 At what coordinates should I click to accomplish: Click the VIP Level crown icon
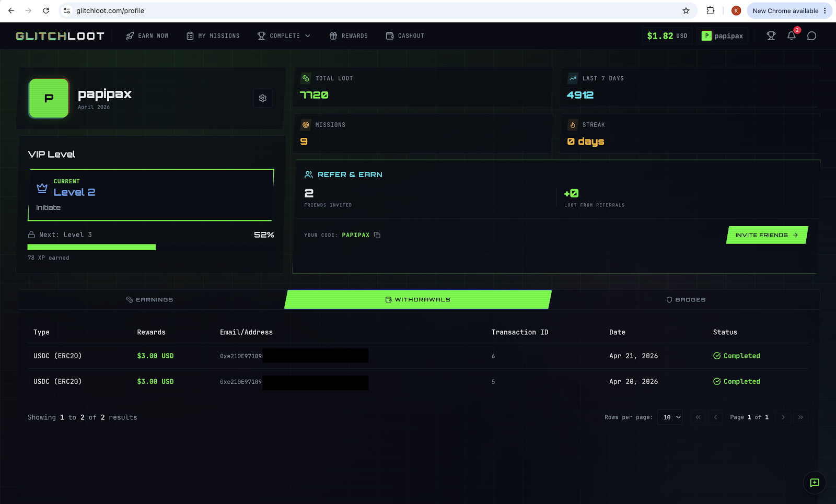42,188
